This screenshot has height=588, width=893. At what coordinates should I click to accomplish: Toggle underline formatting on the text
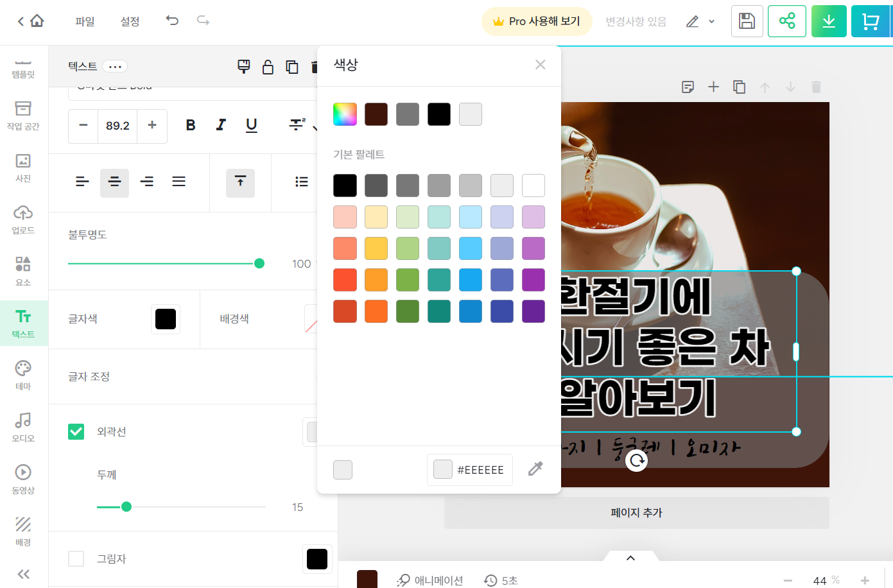(x=251, y=125)
